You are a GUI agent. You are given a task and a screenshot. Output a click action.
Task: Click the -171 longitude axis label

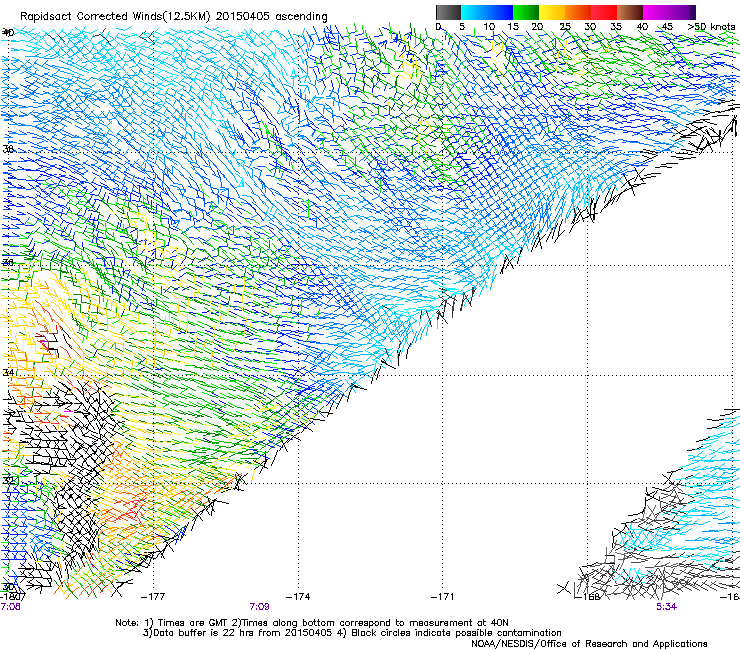click(x=443, y=596)
